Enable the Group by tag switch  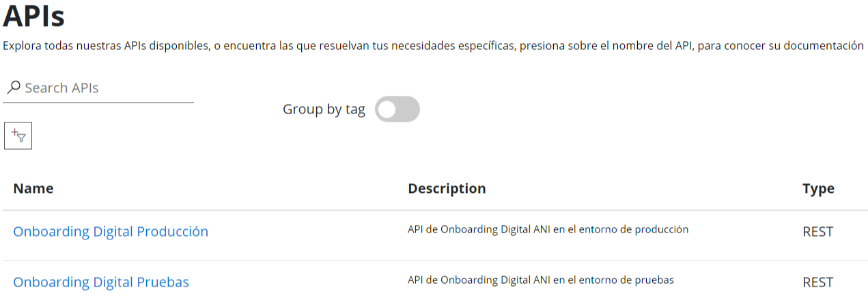(397, 109)
